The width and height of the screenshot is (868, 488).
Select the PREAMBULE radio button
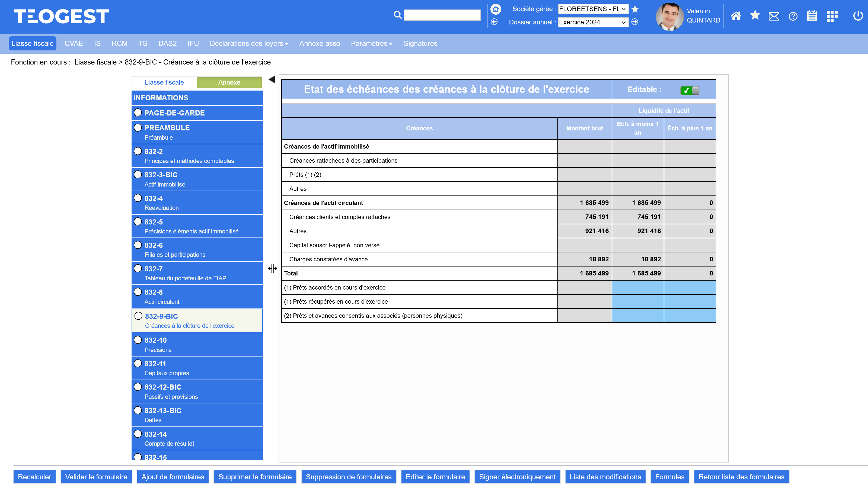(138, 128)
